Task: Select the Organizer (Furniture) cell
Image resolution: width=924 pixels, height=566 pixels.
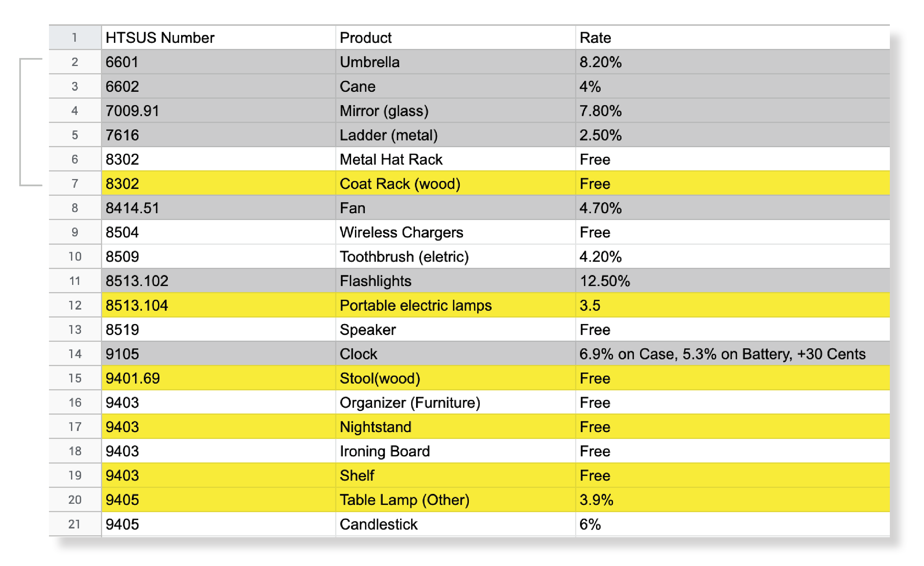Action: (x=455, y=402)
